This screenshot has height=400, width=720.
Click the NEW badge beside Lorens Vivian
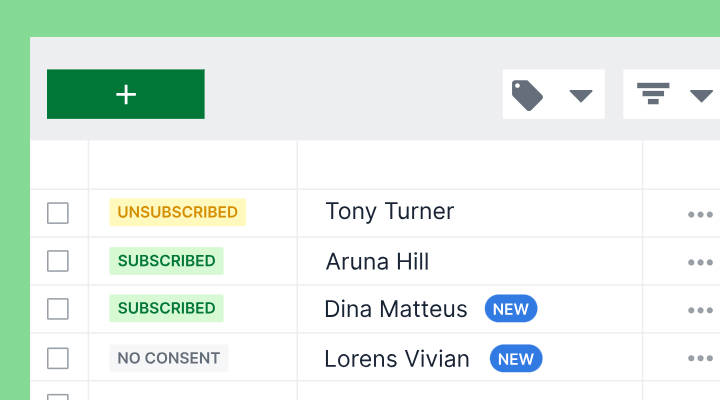click(516, 359)
